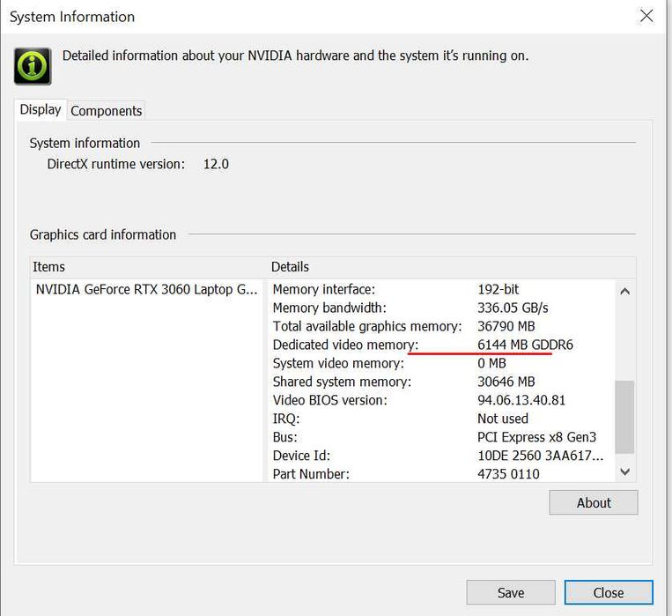Click the NVIDIA information icon
The image size is (672, 616).
(x=33, y=66)
